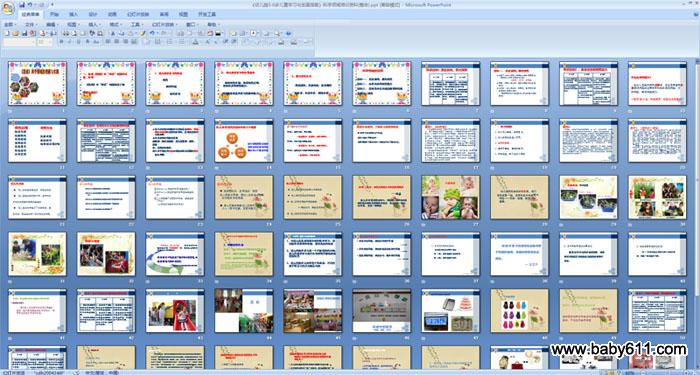Click Undo arrow in quick access toolbar
700x375 pixels.
(x=30, y=5)
